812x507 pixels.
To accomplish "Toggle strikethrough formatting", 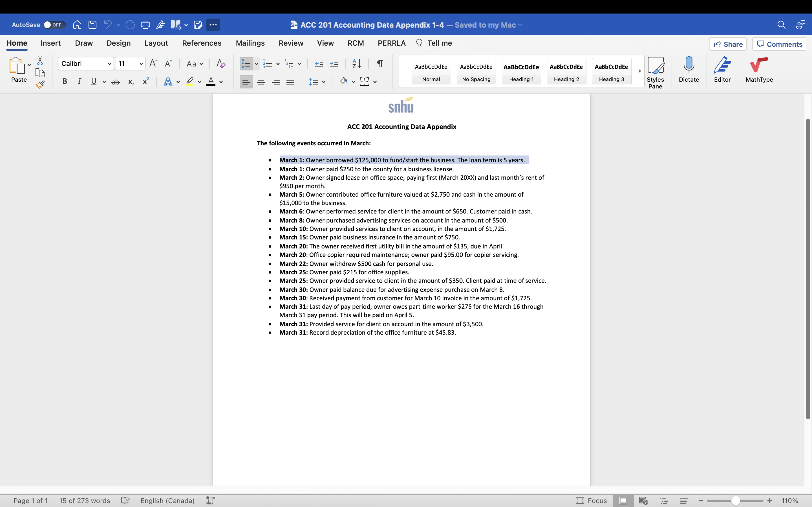I will pyautogui.click(x=115, y=81).
